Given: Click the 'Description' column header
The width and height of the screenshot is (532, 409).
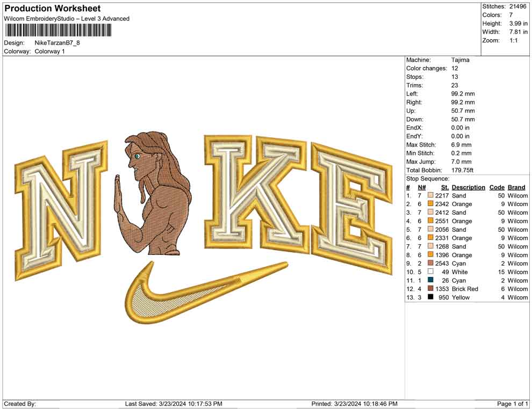Looking at the screenshot, I should [x=469, y=187].
